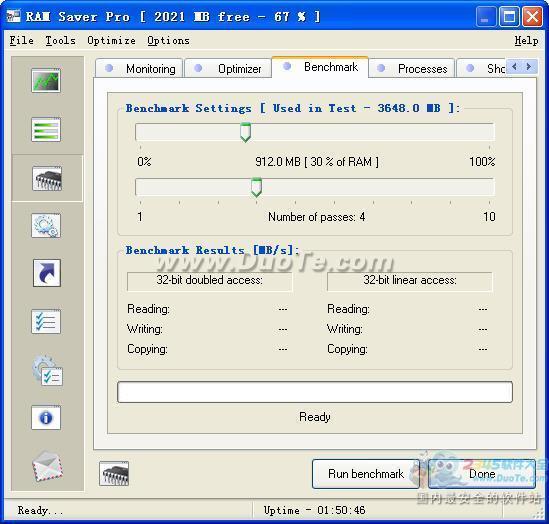Open the envelope mail sidebar icon
The image size is (549, 524).
click(x=48, y=467)
